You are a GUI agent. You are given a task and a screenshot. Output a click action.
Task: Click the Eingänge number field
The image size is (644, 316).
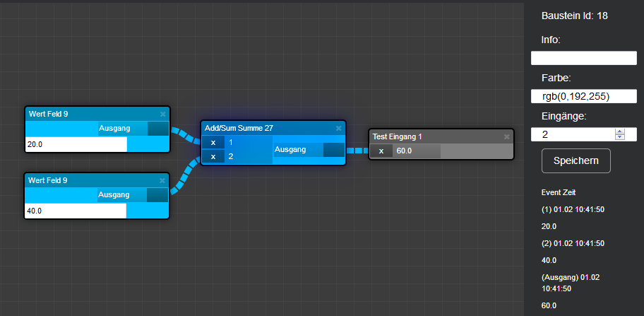pyautogui.click(x=583, y=134)
